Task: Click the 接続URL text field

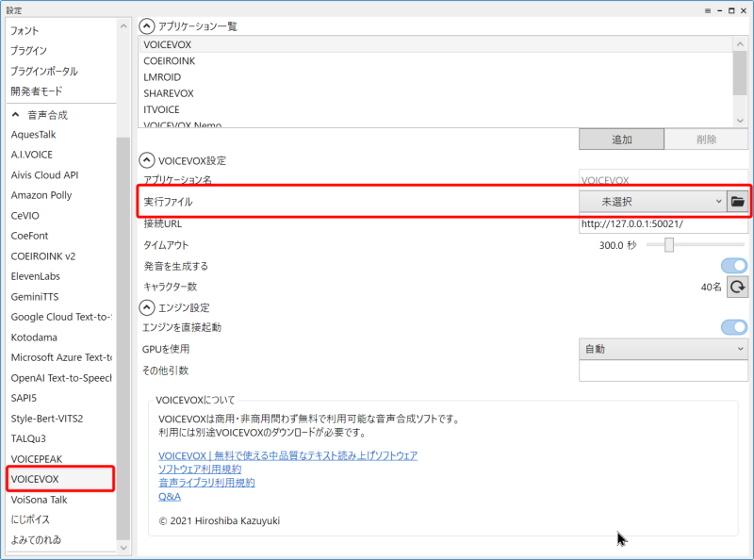Action: click(663, 224)
